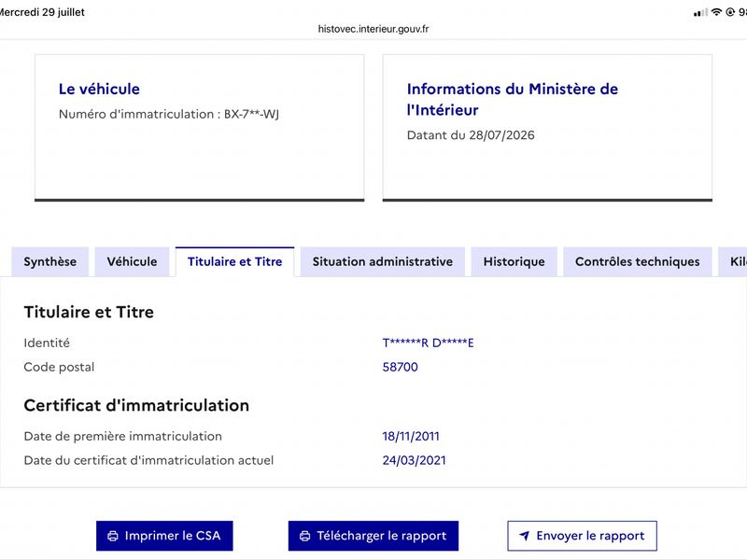Click the Télécharger le rapport button

click(x=373, y=536)
